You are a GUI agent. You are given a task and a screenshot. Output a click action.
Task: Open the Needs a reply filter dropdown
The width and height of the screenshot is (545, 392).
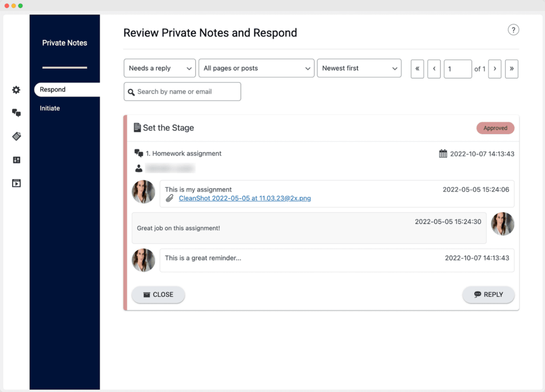click(x=160, y=68)
